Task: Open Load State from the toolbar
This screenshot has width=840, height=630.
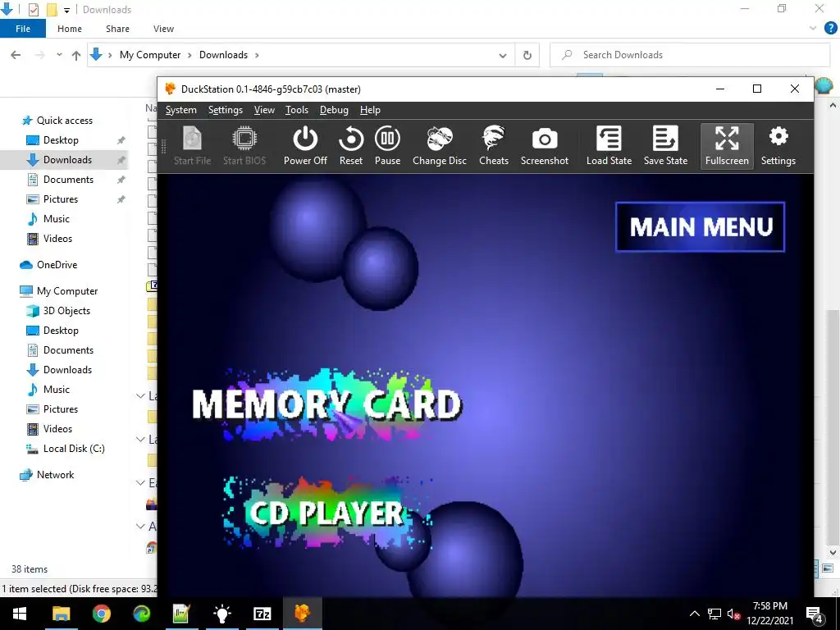Action: coord(609,146)
